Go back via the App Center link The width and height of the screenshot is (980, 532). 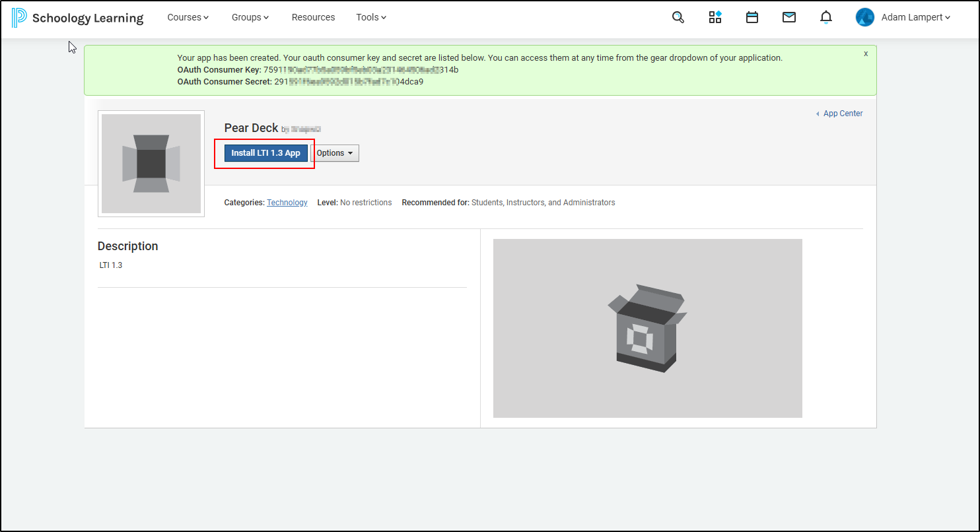click(x=839, y=114)
